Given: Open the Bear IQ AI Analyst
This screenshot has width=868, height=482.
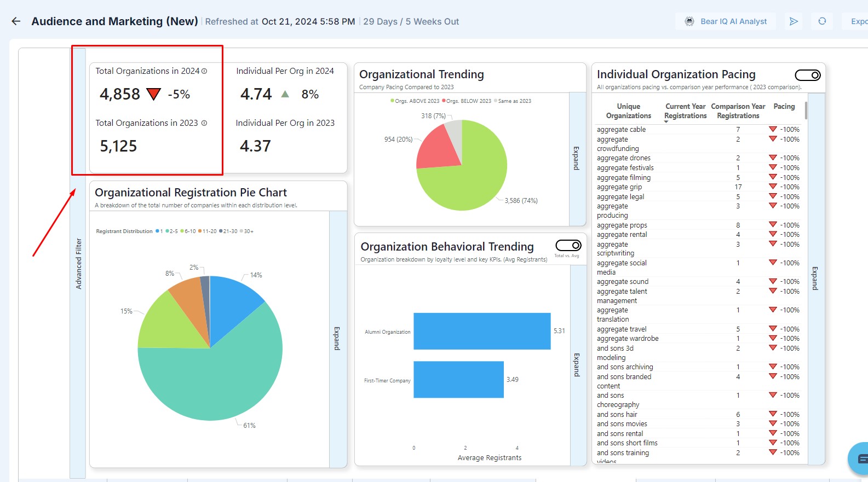Looking at the screenshot, I should 726,21.
